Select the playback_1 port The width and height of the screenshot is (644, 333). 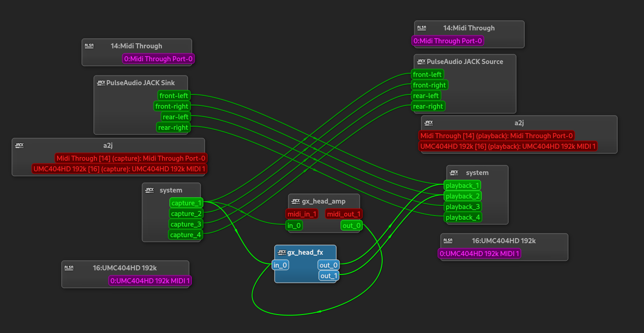pos(463,186)
